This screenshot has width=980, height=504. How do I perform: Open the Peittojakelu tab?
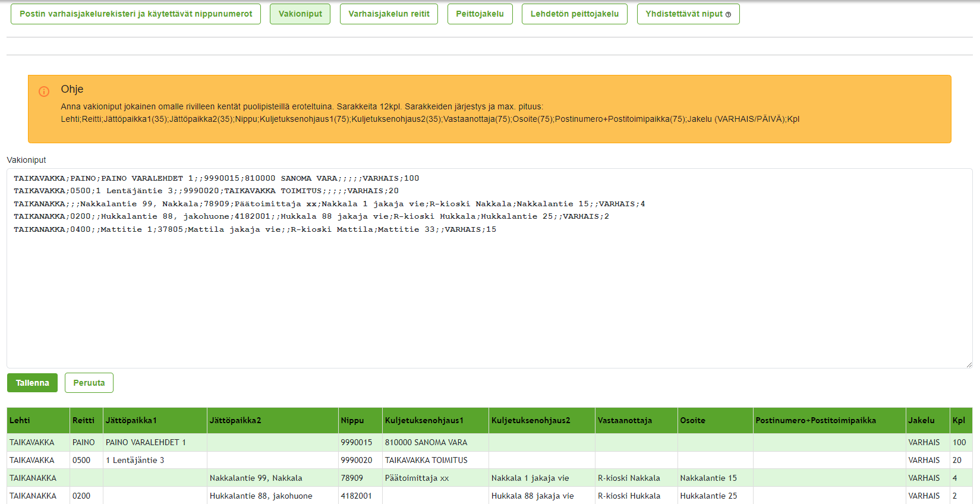(480, 14)
